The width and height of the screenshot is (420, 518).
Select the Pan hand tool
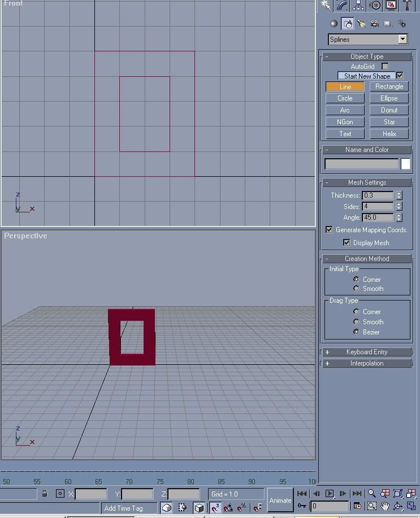[x=385, y=506]
